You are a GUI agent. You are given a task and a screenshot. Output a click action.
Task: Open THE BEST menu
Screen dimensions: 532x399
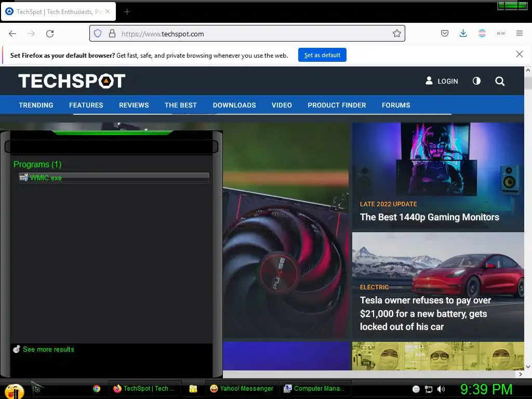[181, 105]
